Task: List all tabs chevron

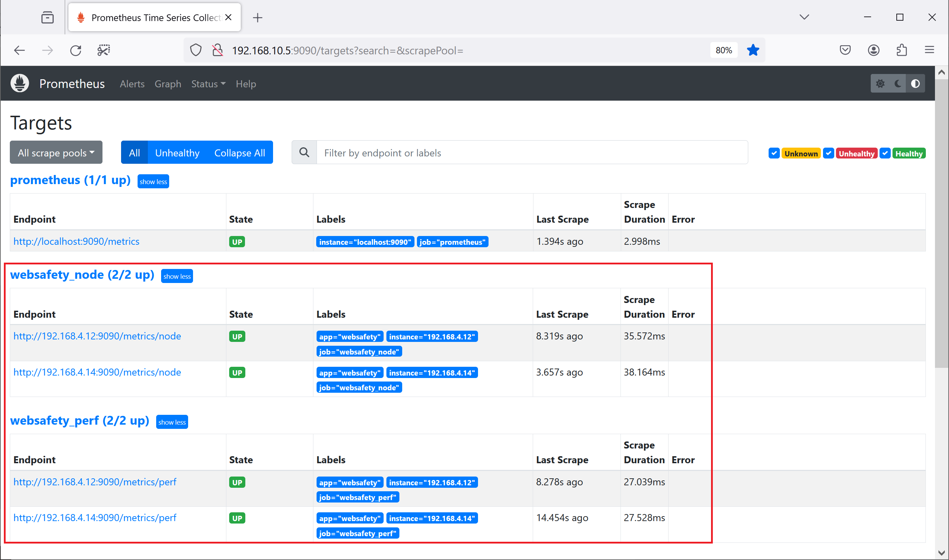Action: click(x=804, y=17)
